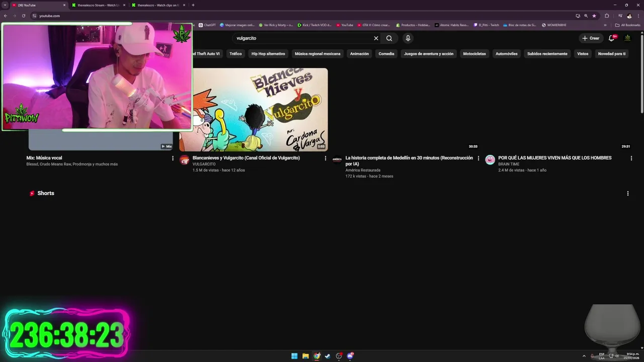Click the Crear button
This screenshot has width=644, height=362.
[x=591, y=38]
